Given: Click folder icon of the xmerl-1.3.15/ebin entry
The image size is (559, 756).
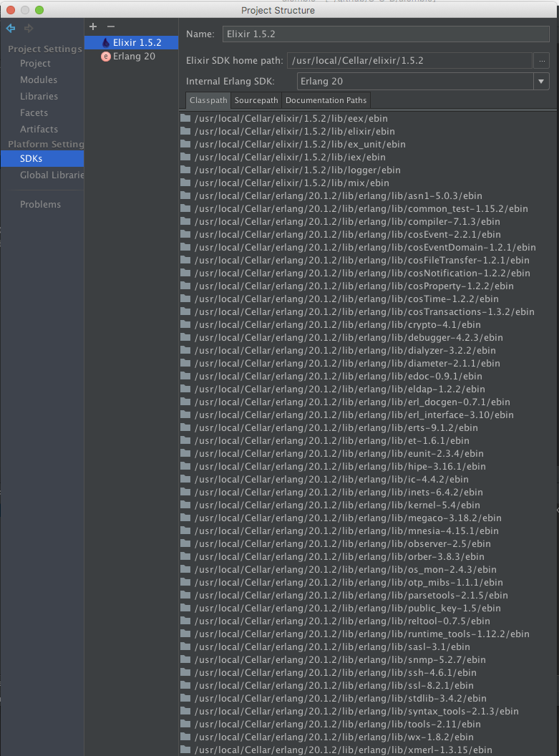Looking at the screenshot, I should 185,750.
